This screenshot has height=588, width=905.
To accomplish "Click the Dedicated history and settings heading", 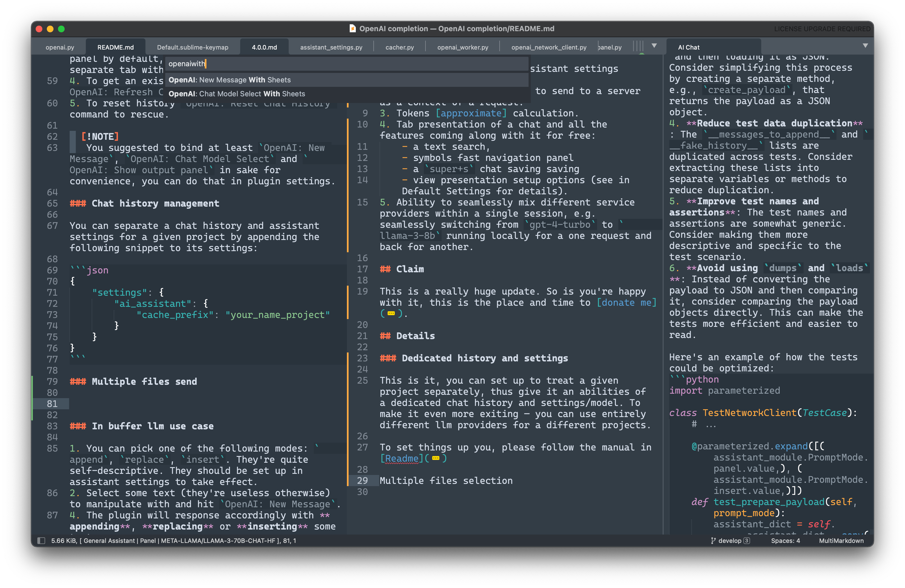I will tap(474, 359).
